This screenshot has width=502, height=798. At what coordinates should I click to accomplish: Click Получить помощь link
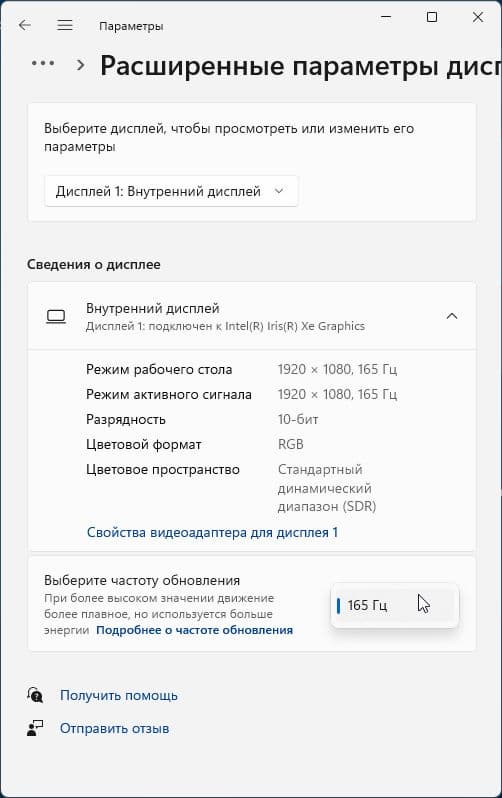click(119, 695)
